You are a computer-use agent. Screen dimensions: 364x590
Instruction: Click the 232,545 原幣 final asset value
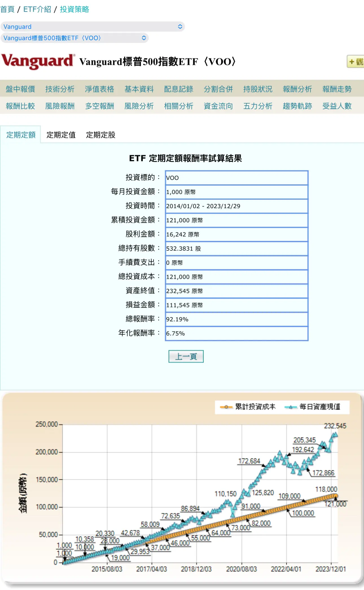tap(185, 291)
